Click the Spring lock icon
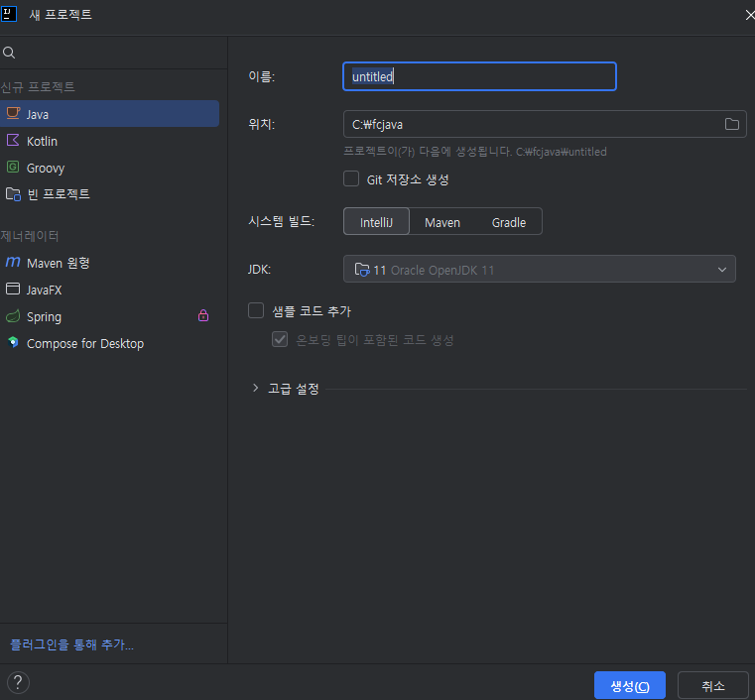The height and width of the screenshot is (700, 755). 203,315
